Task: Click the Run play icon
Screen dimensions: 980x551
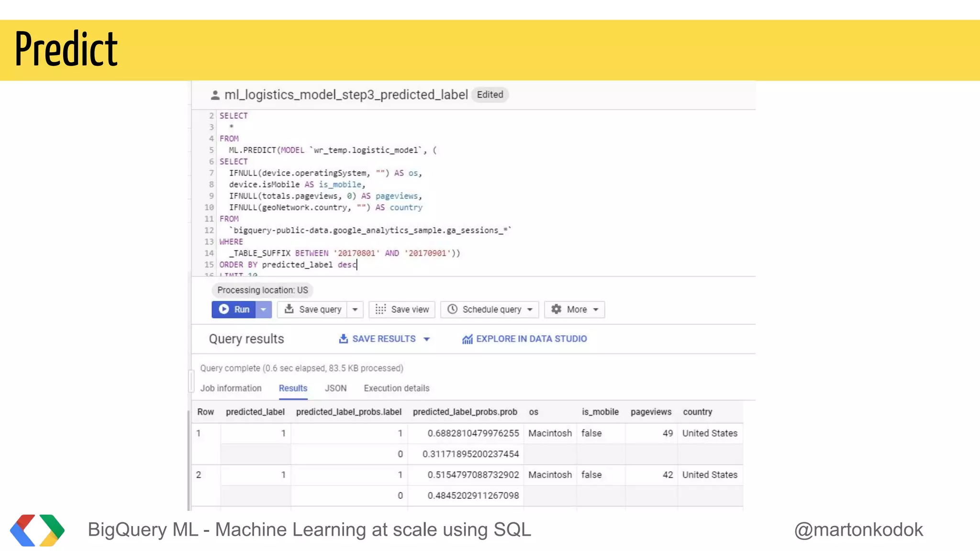Action: (x=223, y=309)
